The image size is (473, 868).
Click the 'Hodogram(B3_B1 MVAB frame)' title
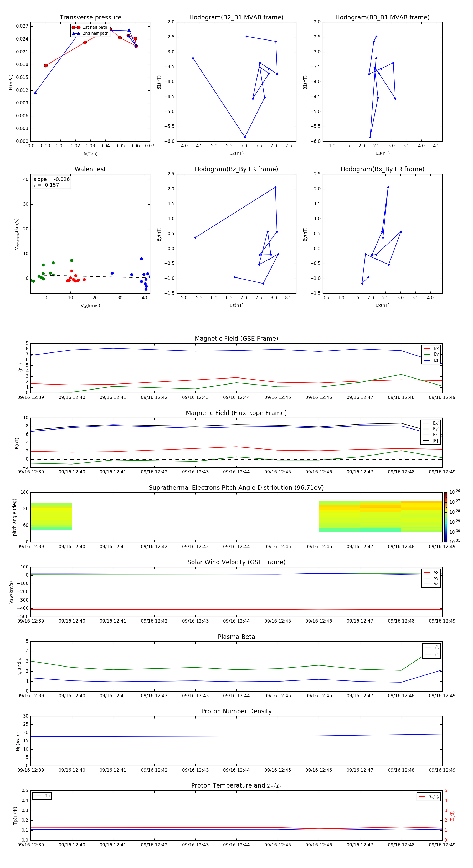point(382,18)
